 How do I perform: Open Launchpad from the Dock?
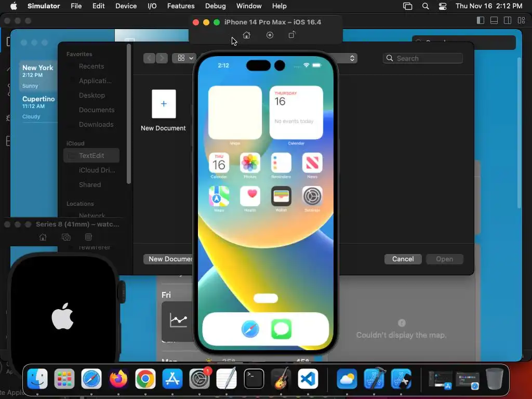click(x=64, y=379)
